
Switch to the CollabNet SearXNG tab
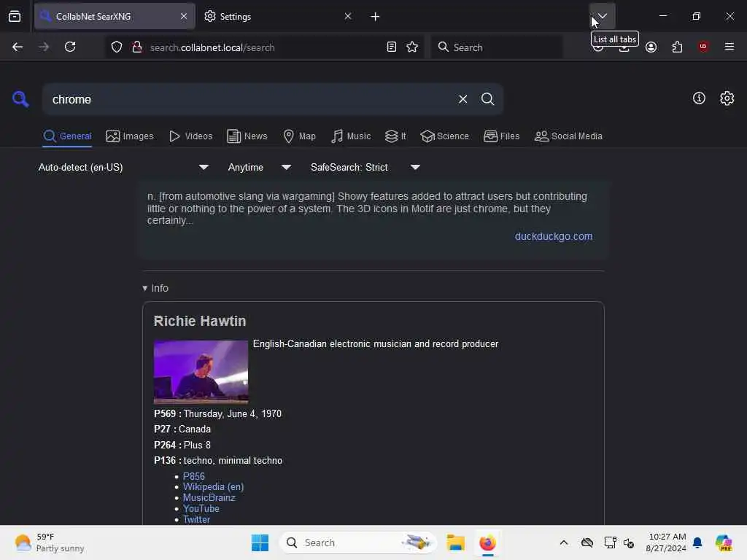point(115,16)
